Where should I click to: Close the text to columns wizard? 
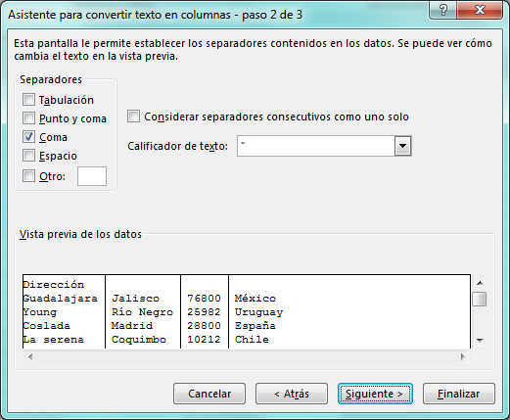(x=480, y=10)
